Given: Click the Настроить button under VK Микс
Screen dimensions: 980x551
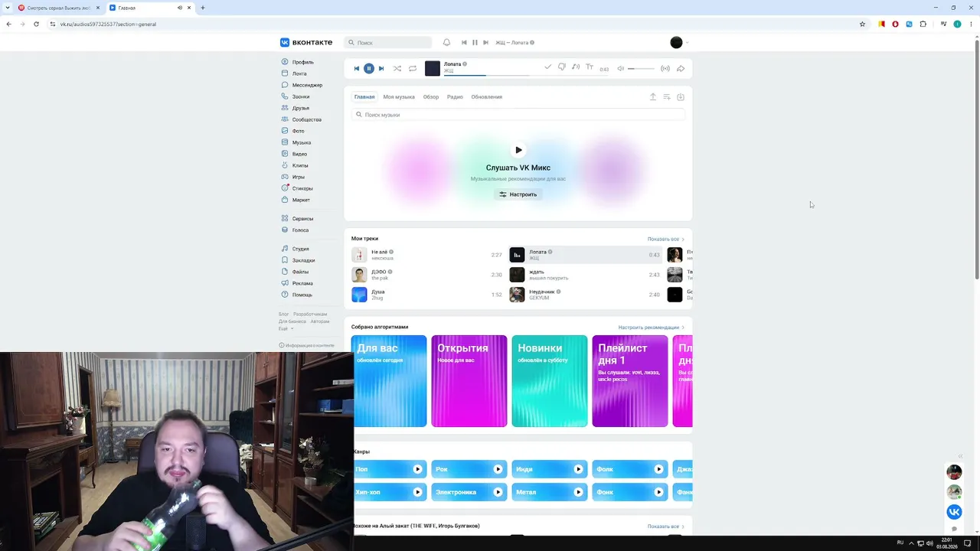Looking at the screenshot, I should (x=518, y=194).
